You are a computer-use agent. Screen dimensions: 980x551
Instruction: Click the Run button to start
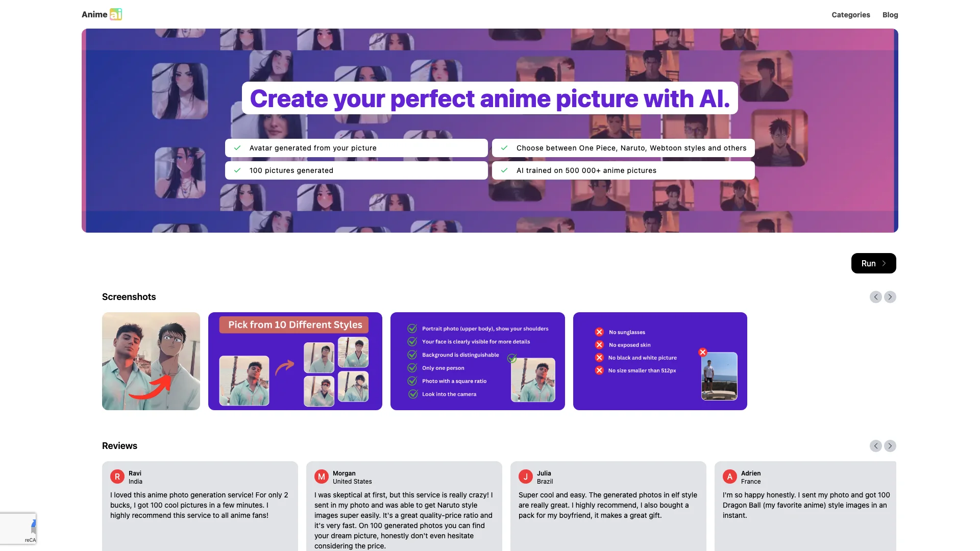point(874,263)
